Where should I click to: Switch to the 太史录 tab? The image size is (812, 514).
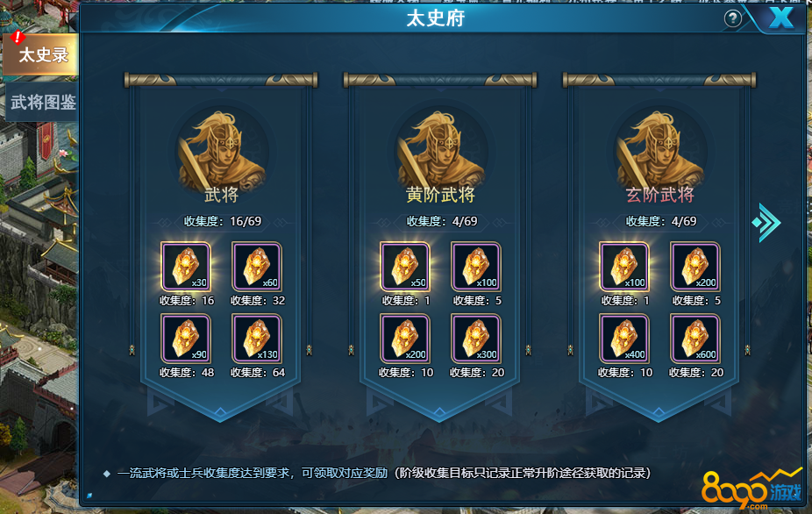[40, 54]
